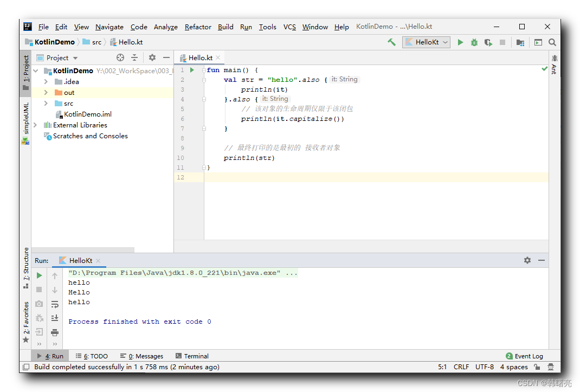Expand the src folder in tree
The width and height of the screenshot is (580, 392).
point(46,103)
